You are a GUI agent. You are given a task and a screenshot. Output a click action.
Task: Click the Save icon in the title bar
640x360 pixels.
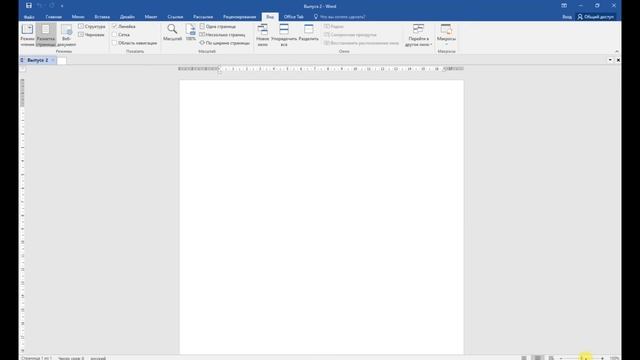click(29, 6)
